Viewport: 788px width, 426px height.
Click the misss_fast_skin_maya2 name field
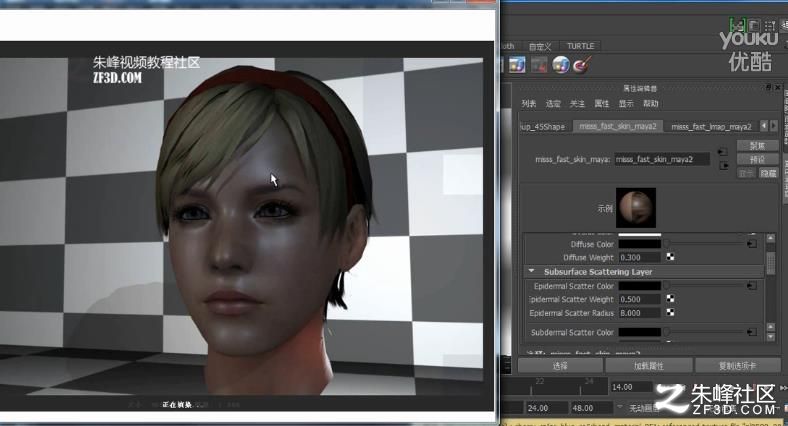pyautogui.click(x=662, y=159)
